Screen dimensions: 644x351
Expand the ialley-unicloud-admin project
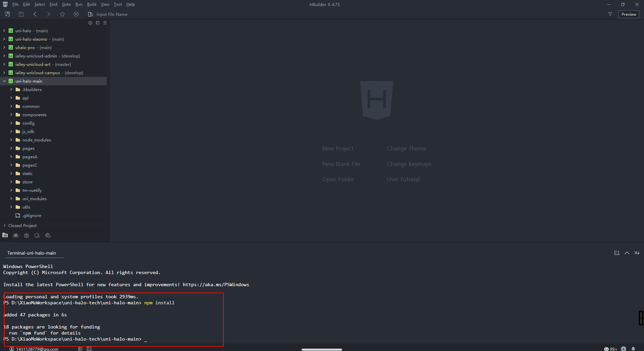(4, 56)
